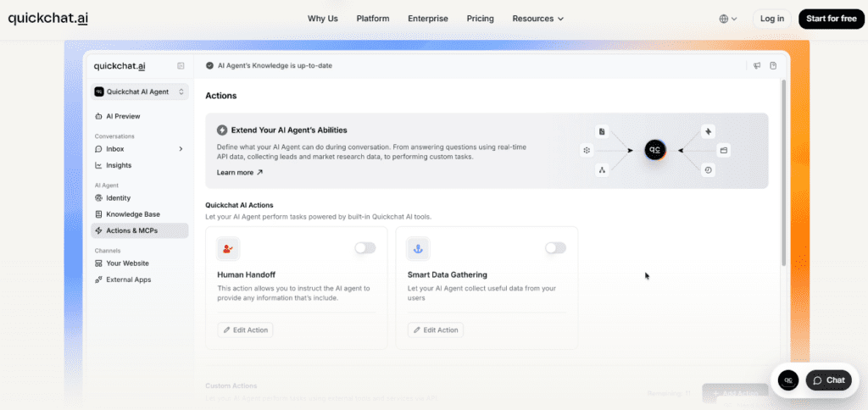
Task: Click the Human Handoff card title
Action: (x=247, y=274)
